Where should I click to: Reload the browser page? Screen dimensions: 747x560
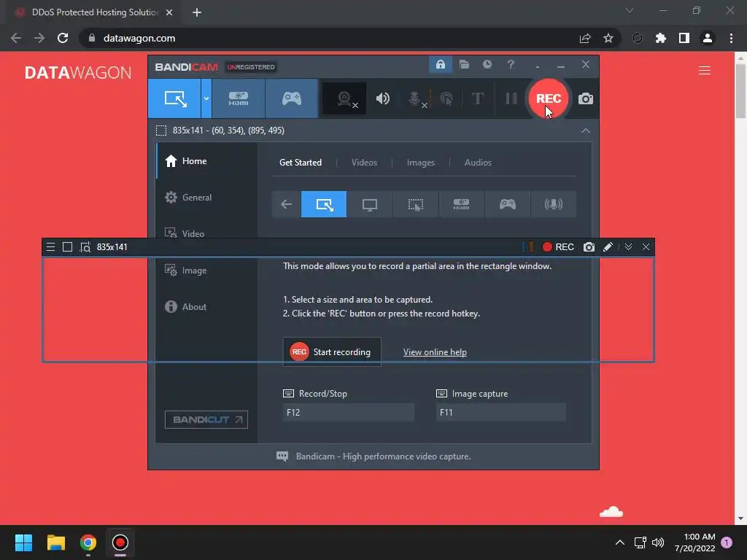63,38
